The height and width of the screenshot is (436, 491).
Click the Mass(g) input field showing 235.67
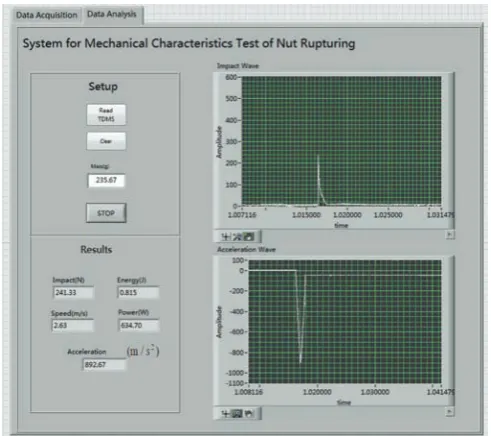pyautogui.click(x=106, y=180)
